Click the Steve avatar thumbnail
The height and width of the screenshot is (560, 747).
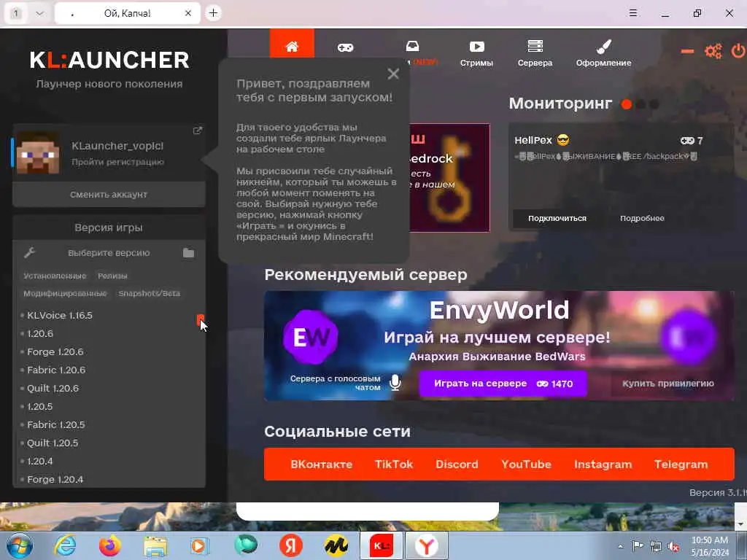38,152
